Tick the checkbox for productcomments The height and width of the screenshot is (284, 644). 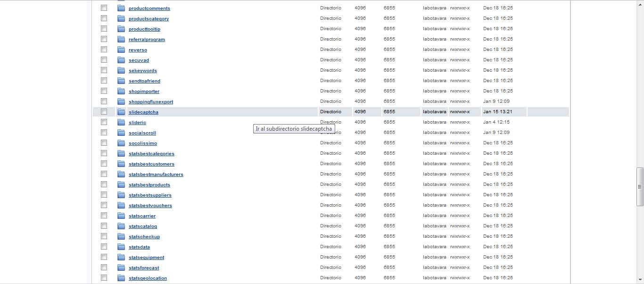104,8
